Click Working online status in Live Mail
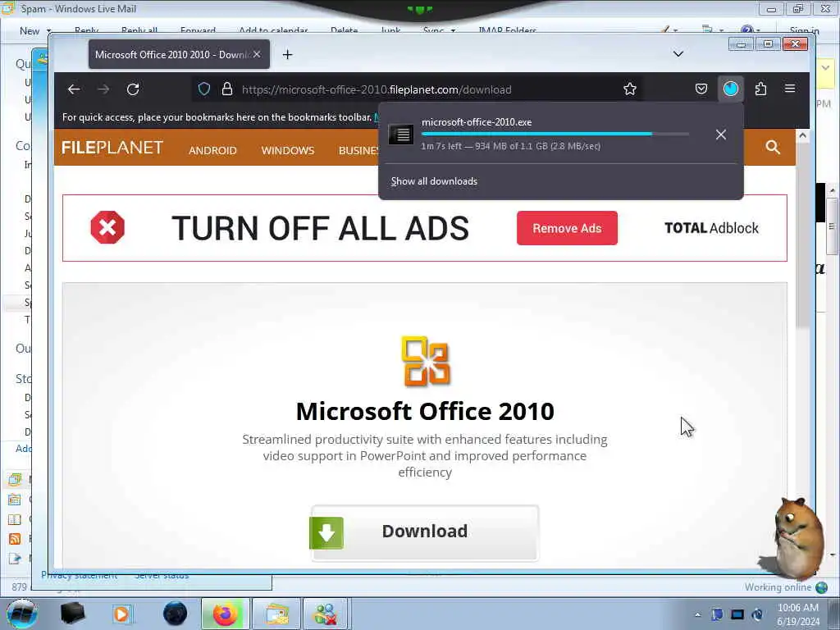This screenshot has width=840, height=630. click(x=778, y=587)
